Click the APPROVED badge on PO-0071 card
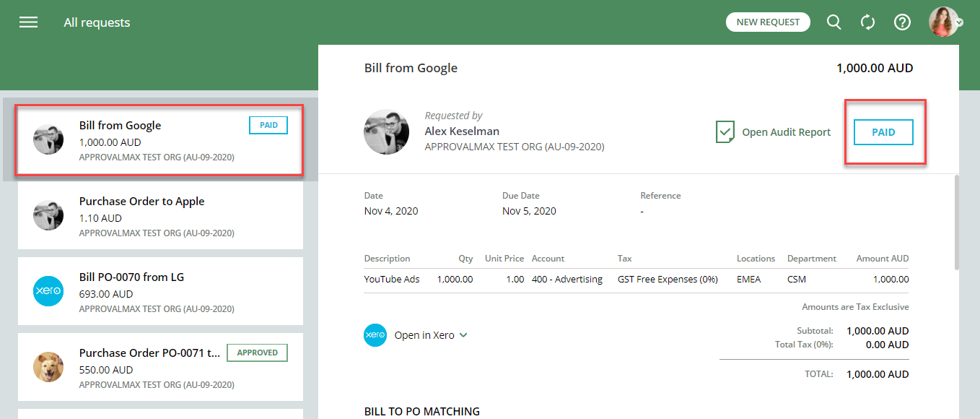 tap(257, 353)
